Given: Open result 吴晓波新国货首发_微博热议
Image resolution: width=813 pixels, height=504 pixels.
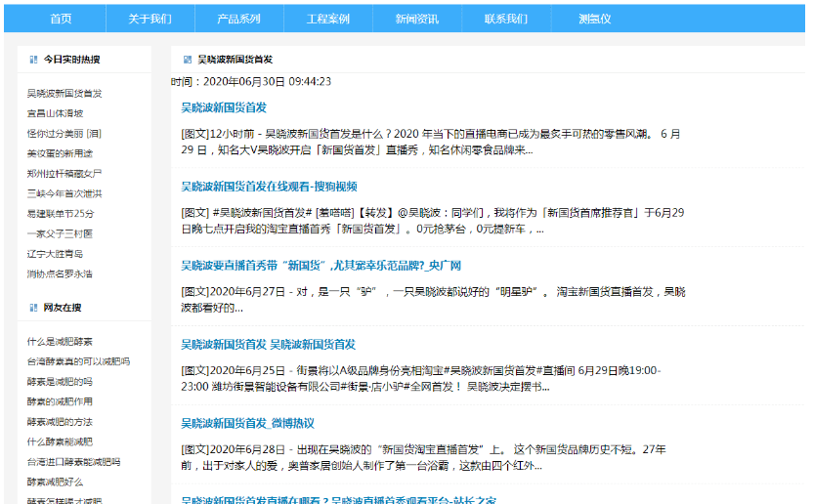Looking at the screenshot, I should (x=247, y=424).
